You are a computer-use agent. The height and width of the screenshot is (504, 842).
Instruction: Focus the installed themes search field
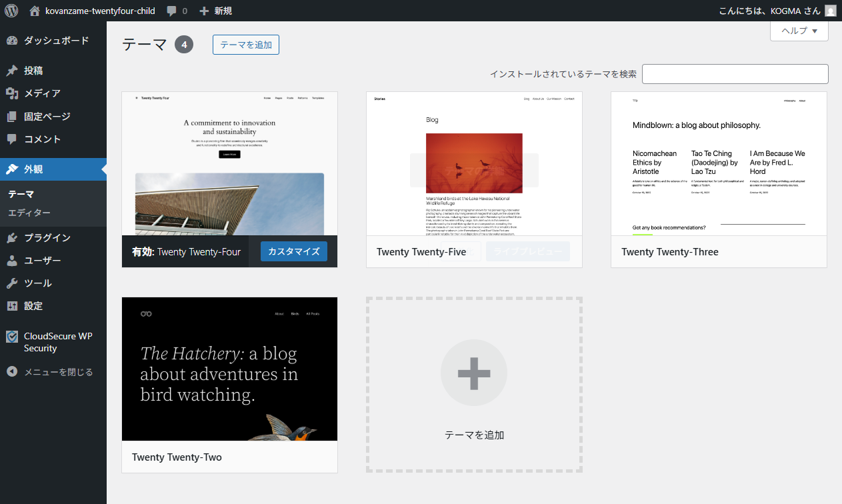[735, 74]
